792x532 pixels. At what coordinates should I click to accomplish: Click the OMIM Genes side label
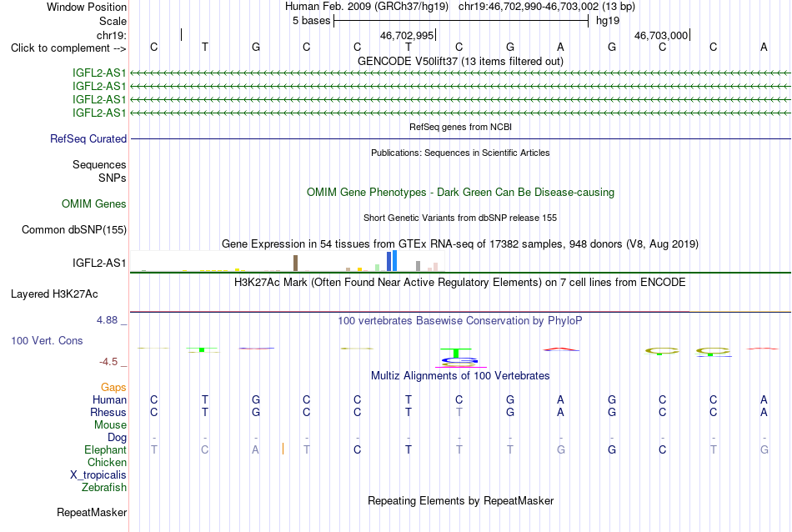click(x=94, y=204)
